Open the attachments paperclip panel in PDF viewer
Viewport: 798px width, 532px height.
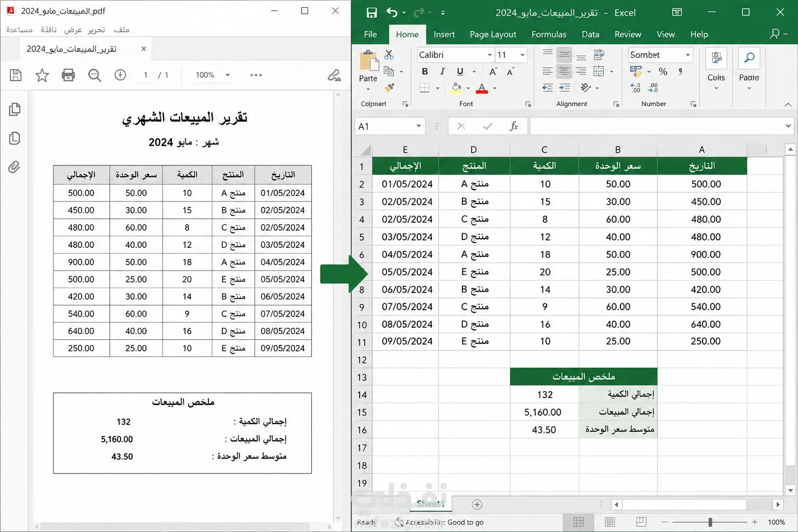click(x=15, y=167)
